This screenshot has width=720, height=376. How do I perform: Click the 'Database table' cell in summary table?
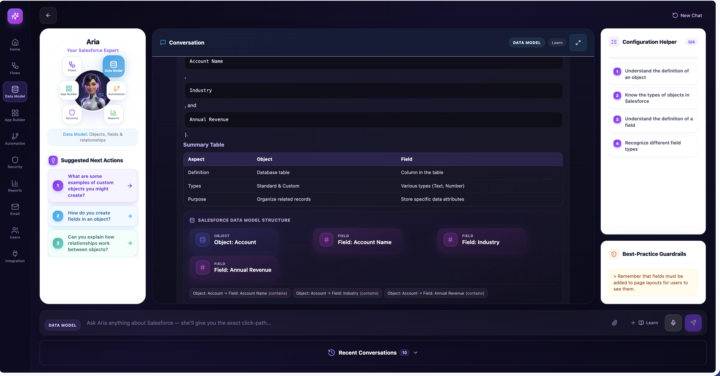(273, 173)
